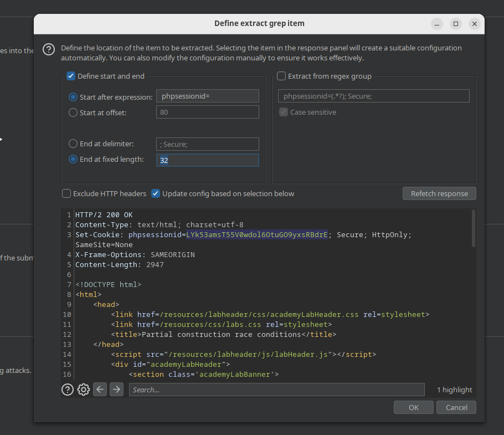
Task: Click Refetch response button
Action: click(x=439, y=193)
